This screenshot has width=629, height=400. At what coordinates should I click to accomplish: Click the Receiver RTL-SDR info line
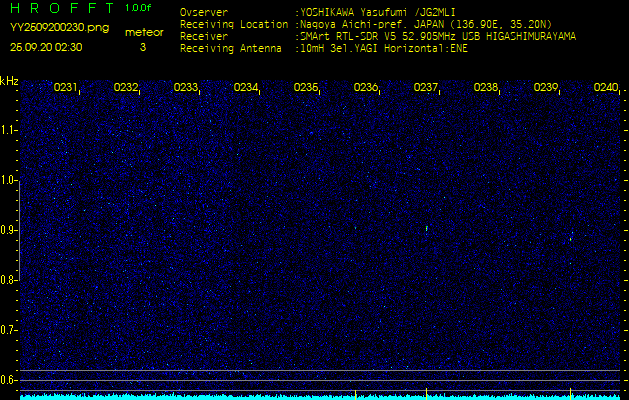(x=378, y=35)
